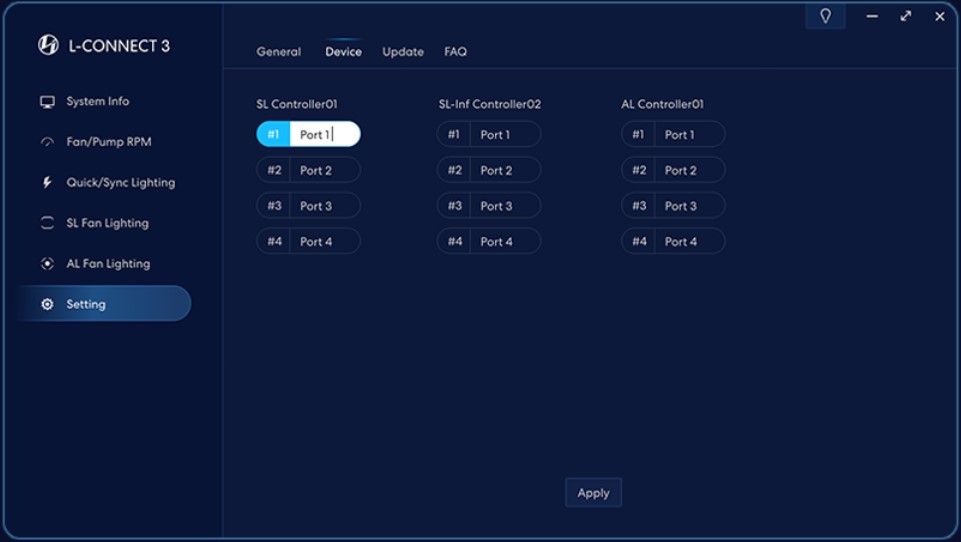Image resolution: width=961 pixels, height=542 pixels.
Task: Edit SL Controller01 Port 2 name field
Action: 324,170
